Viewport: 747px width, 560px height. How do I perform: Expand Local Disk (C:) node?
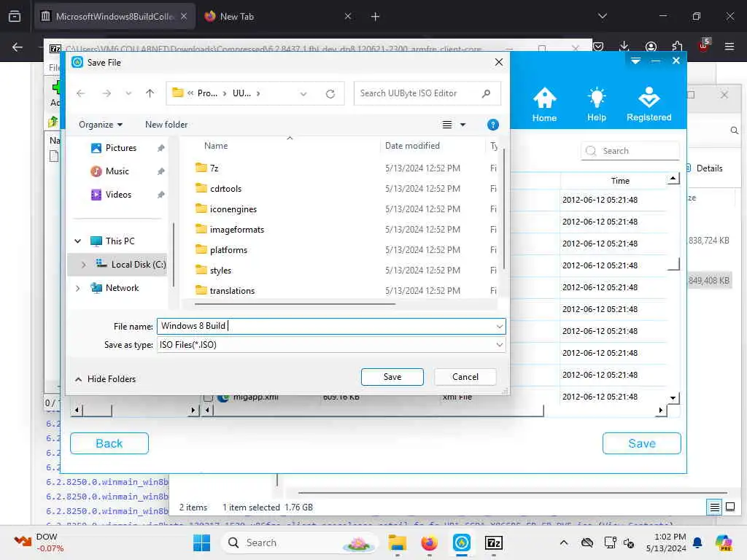[84, 265]
